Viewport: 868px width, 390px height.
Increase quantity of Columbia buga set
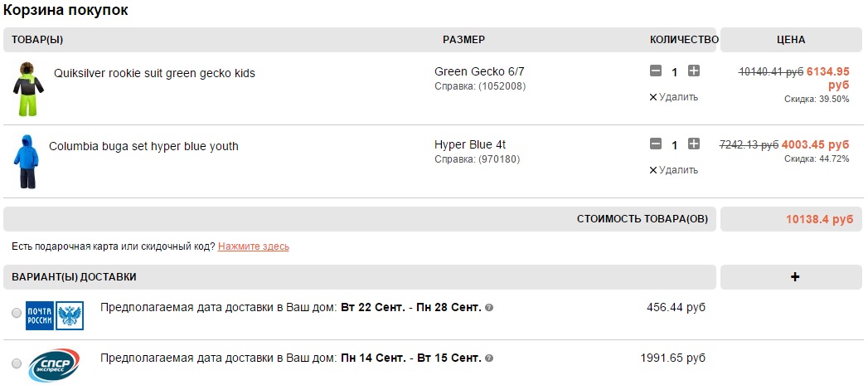[694, 144]
